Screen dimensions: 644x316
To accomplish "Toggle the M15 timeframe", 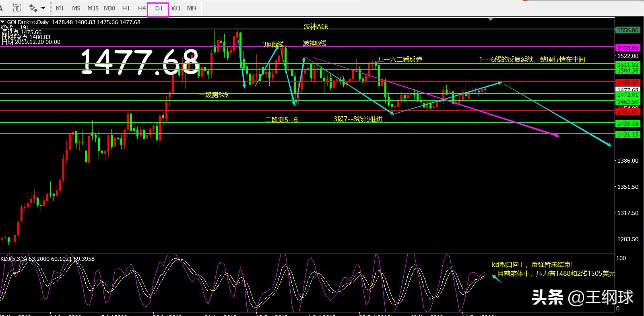I will click(93, 8).
